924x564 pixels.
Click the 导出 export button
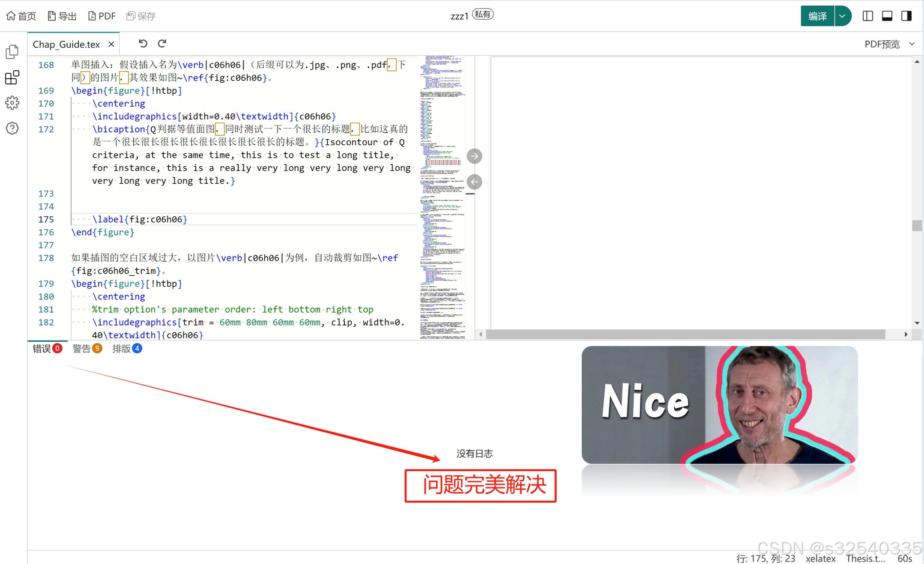(x=62, y=16)
